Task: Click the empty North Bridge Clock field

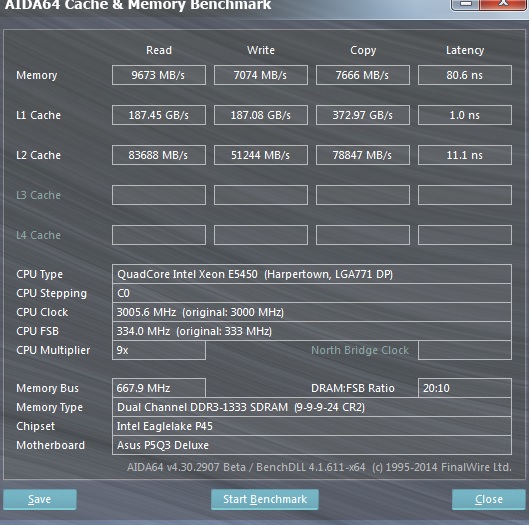Action: pos(465,350)
